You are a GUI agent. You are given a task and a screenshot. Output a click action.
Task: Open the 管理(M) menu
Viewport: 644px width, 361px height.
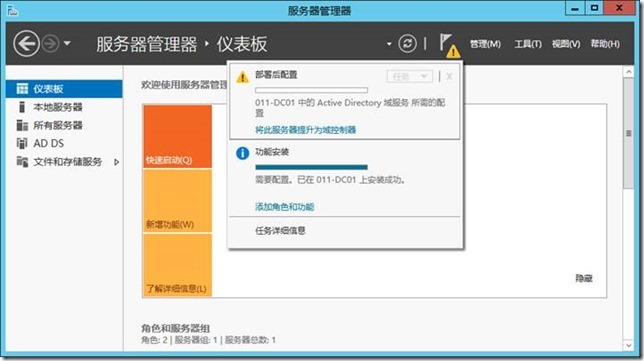(x=485, y=44)
